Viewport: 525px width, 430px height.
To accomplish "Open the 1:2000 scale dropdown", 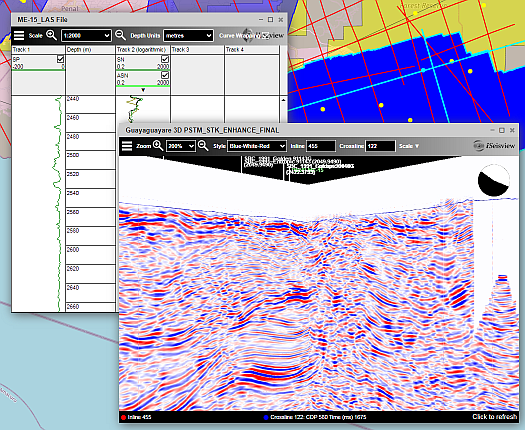I will [x=86, y=35].
